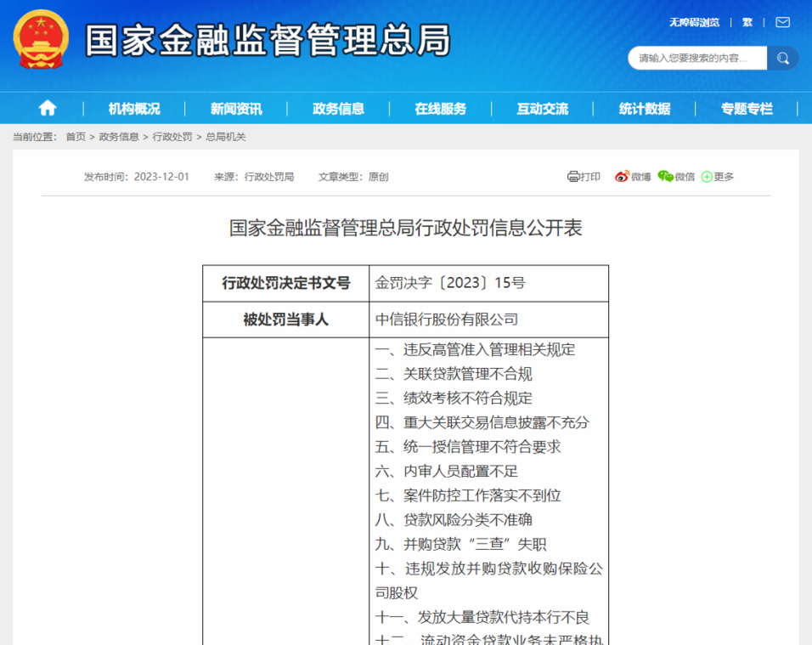812x645 pixels.
Task: Click the search magnifier button
Action: coord(782,58)
